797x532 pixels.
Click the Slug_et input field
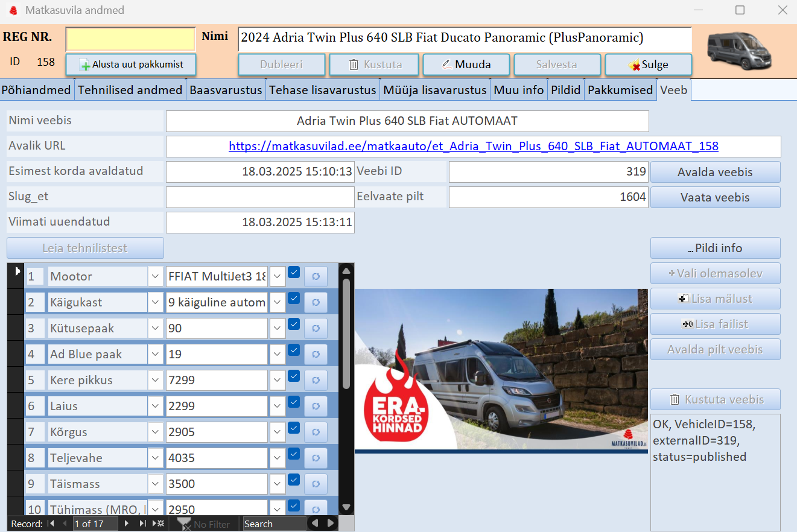[260, 197]
